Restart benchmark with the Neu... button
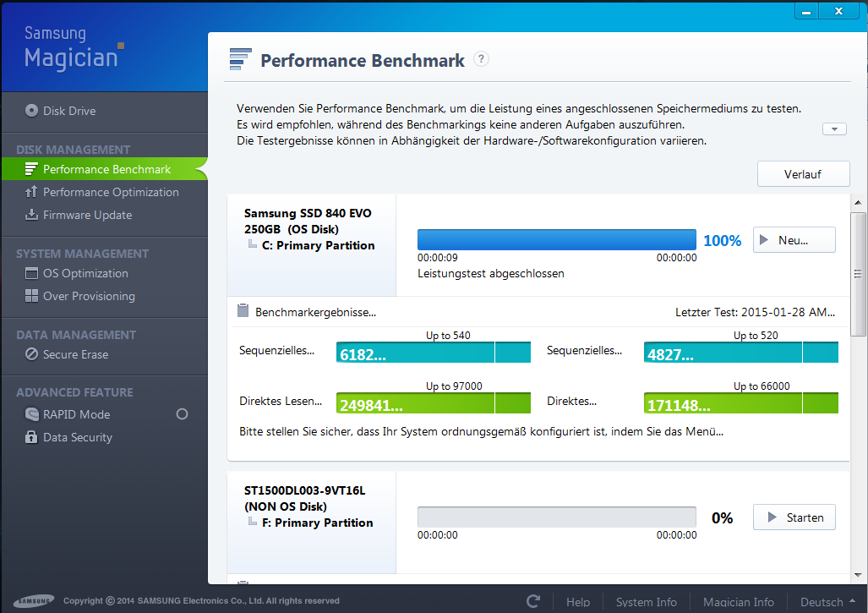This screenshot has width=868, height=613. (794, 240)
